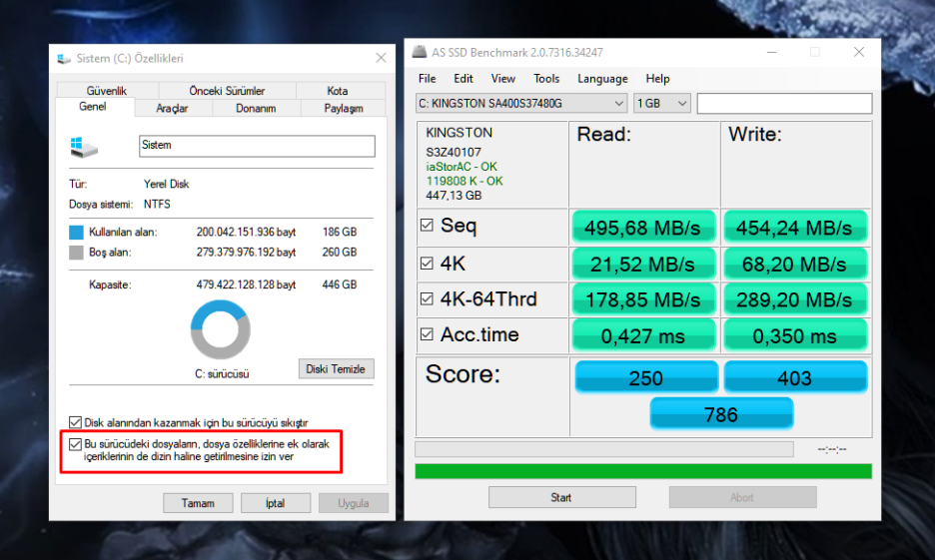Click the 4K-64Thrd read result 178,85 MB/s
This screenshot has width=935, height=560.
point(643,299)
